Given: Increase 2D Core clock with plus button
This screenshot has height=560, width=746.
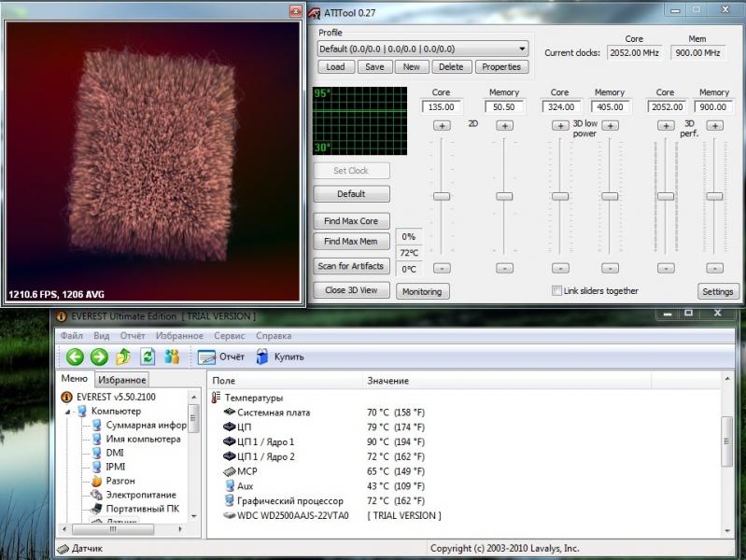Looking at the screenshot, I should click(442, 126).
